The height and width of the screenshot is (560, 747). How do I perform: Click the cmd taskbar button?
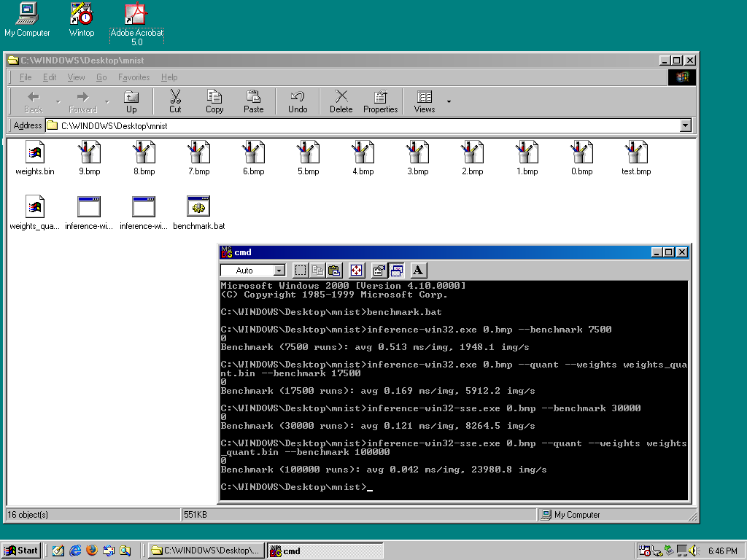325,551
